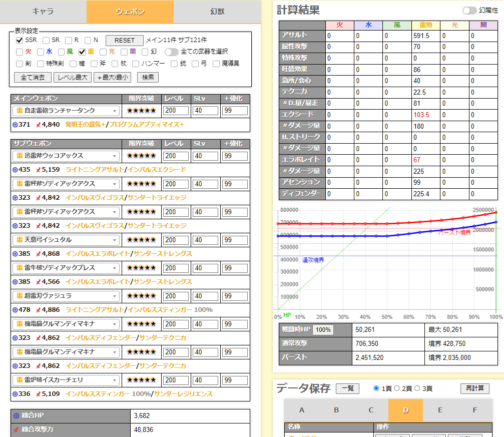Click the star rating for 天意弓イシュタル
This screenshot has width=504, height=437.
pyautogui.click(x=141, y=240)
